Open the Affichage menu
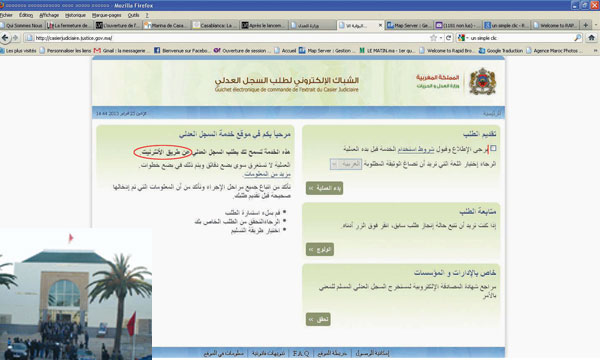 (x=49, y=15)
